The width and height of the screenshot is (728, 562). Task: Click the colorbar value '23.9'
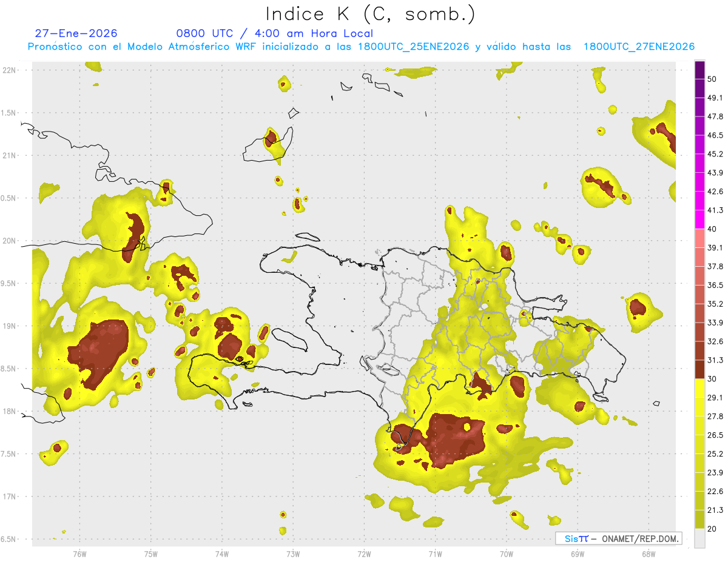click(715, 473)
